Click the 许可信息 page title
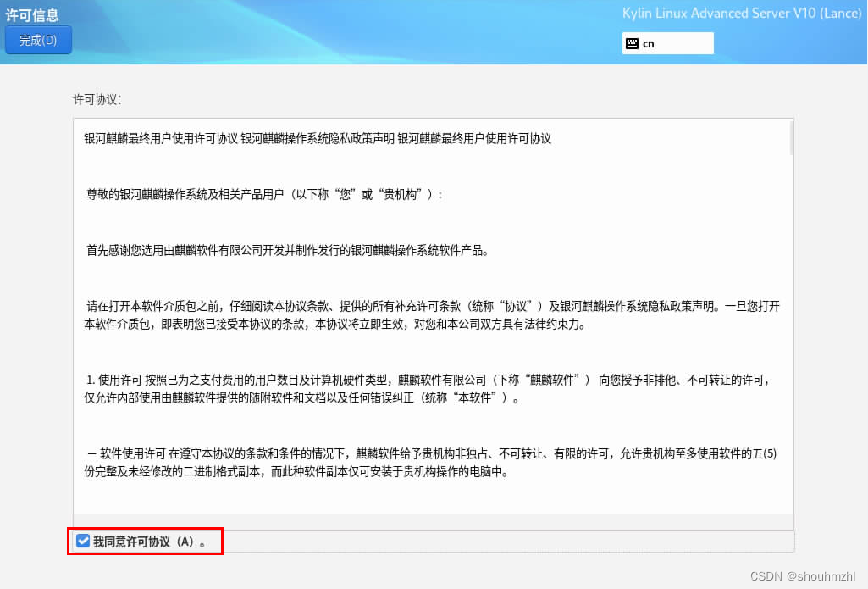 click(31, 15)
